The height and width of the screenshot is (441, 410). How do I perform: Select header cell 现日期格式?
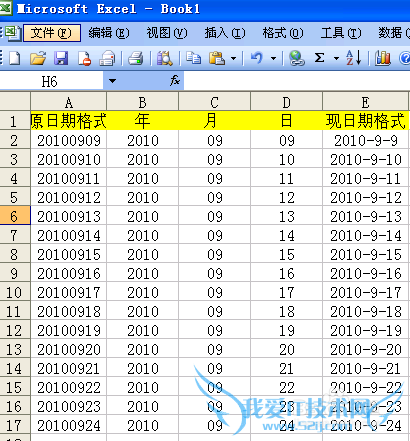click(x=366, y=121)
